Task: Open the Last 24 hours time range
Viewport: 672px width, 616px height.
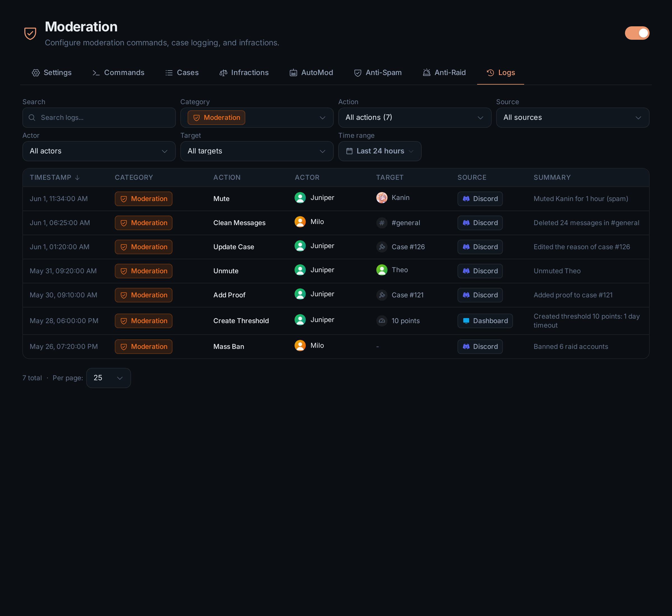Action: click(380, 151)
